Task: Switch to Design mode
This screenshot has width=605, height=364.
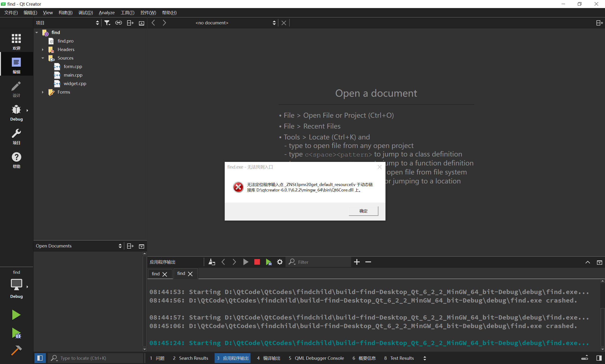Action: coord(16,89)
